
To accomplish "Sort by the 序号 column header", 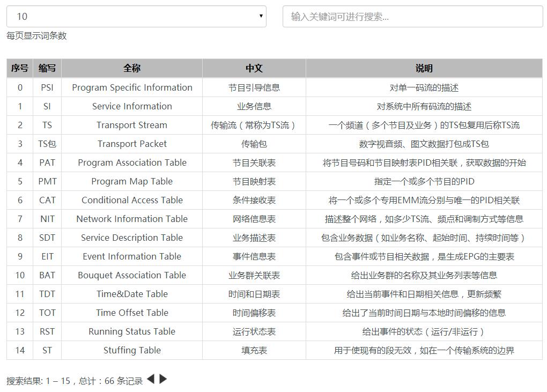I will tap(20, 68).
